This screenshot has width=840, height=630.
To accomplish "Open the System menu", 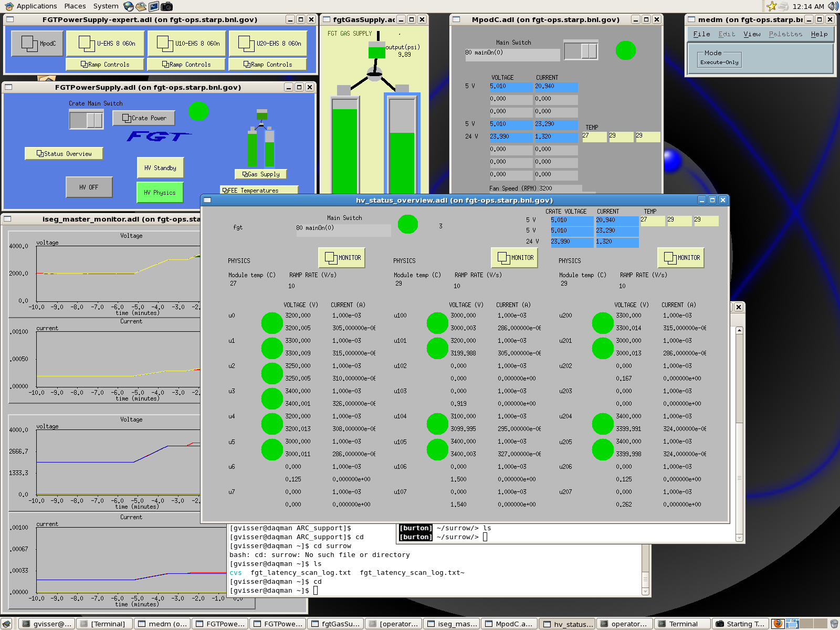I will 106,6.
